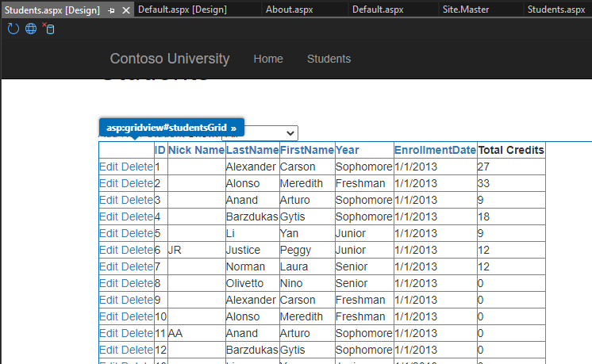Click the globe browser preview icon
The image size is (592, 364).
tap(31, 29)
